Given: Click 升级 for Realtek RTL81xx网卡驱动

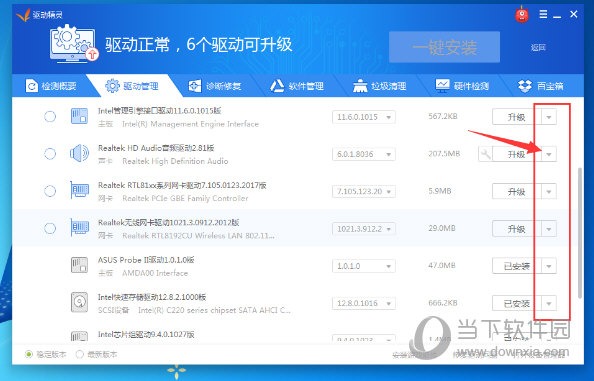Looking at the screenshot, I should (x=517, y=192).
